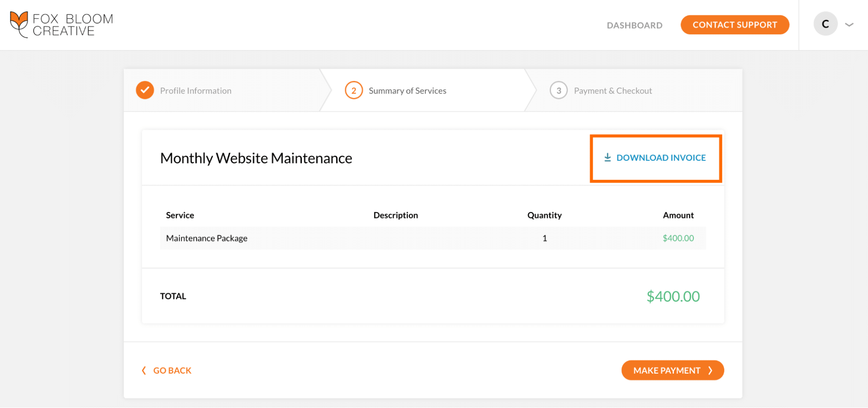The image size is (868, 408).
Task: Click the step 3 circle icon
Action: [558, 90]
